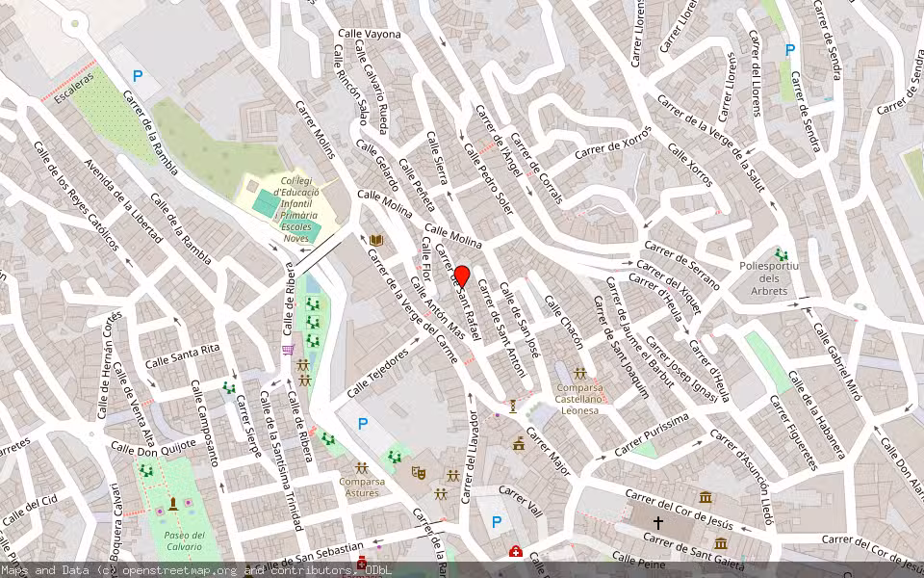Click the Comparsa Astures community icon
This screenshot has width=924, height=578.
pyautogui.click(x=362, y=468)
